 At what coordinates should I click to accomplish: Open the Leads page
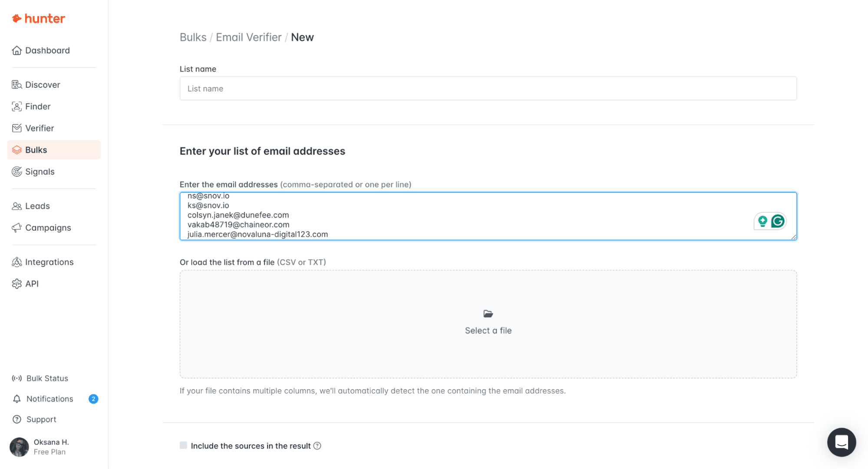coord(37,206)
